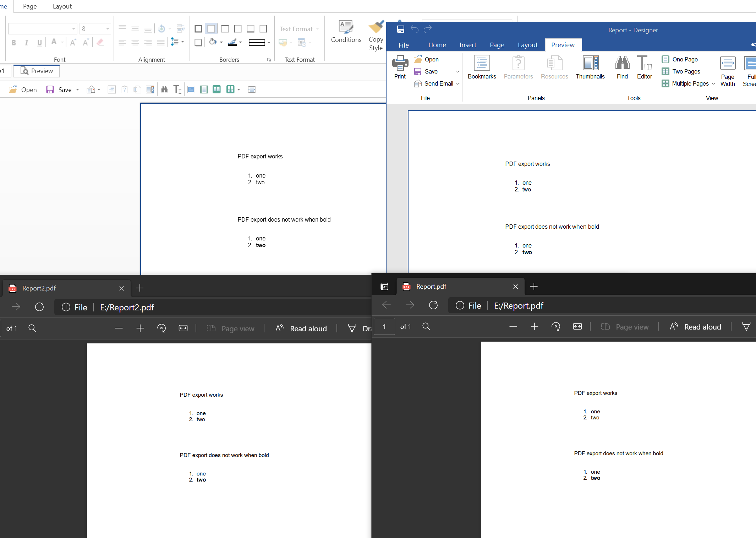Open the fill color bucket dropdown
The image size is (756, 538).
point(221,43)
